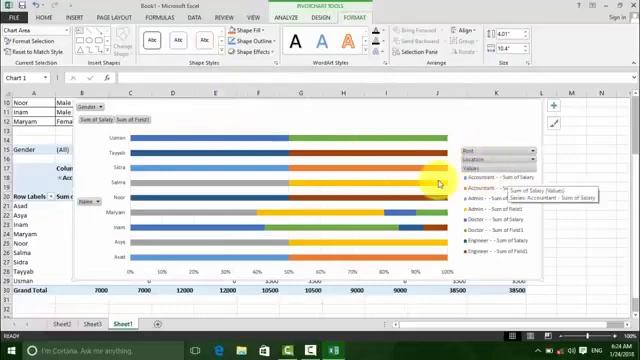This screenshot has height=360, width=640.
Task: Open the Selection Pane
Action: 415,52
